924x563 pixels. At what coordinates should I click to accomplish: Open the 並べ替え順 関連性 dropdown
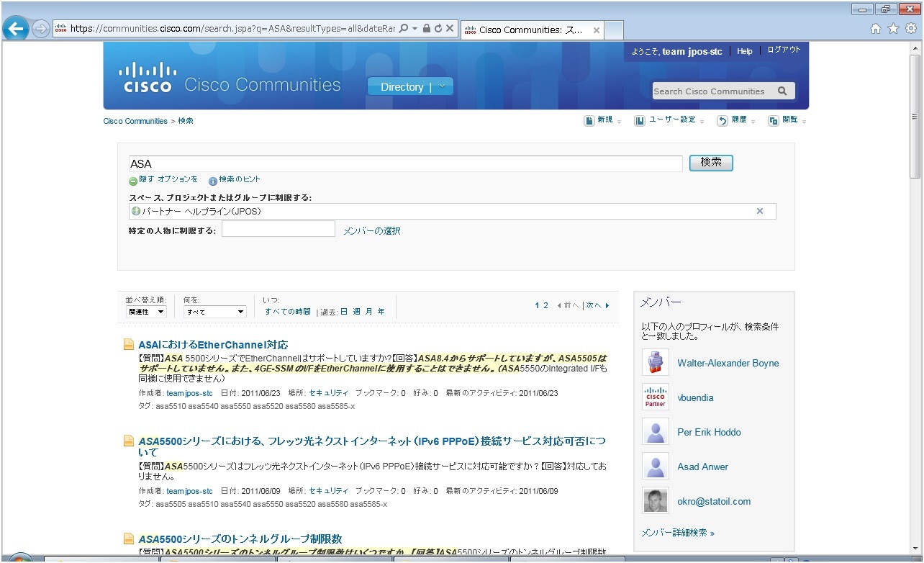147,312
